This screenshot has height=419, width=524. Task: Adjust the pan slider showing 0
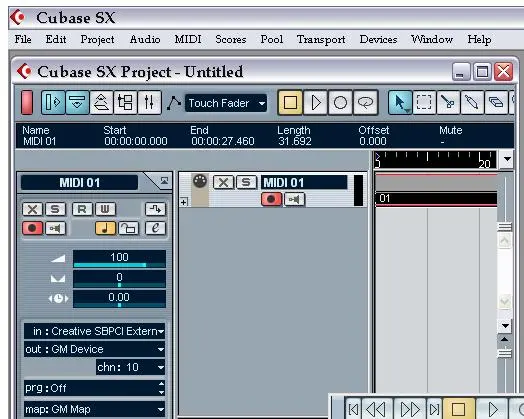coord(119,279)
